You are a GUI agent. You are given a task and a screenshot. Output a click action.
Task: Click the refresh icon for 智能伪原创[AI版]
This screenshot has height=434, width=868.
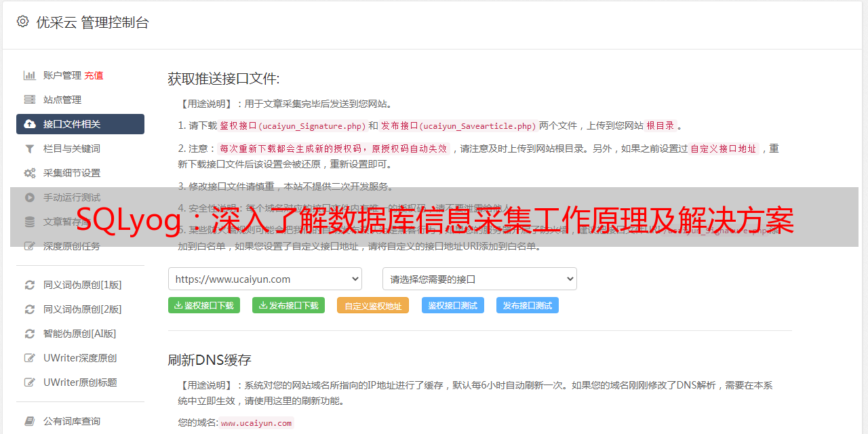(30, 334)
